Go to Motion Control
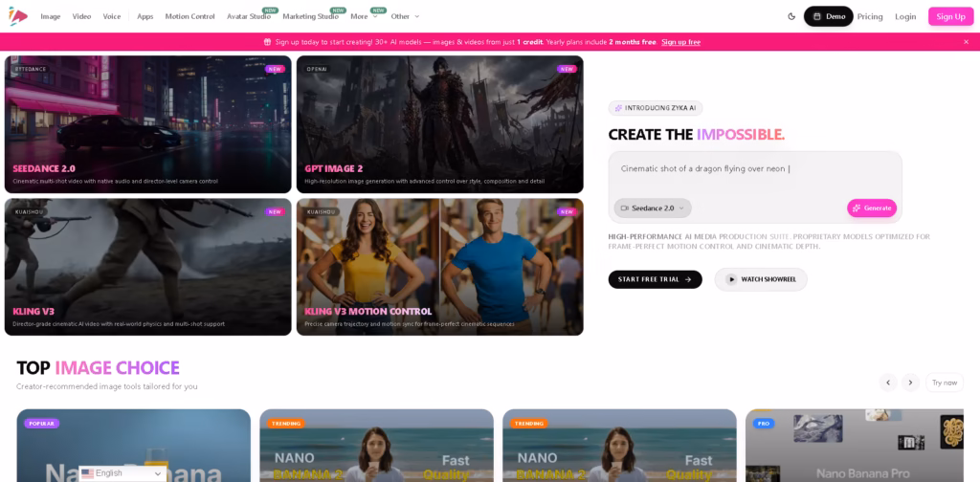The image size is (980, 482). pos(190,16)
